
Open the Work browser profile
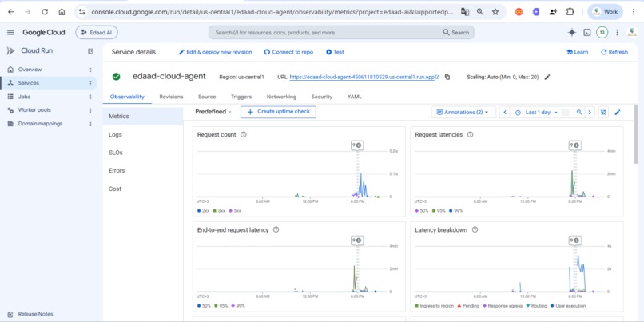coord(605,12)
